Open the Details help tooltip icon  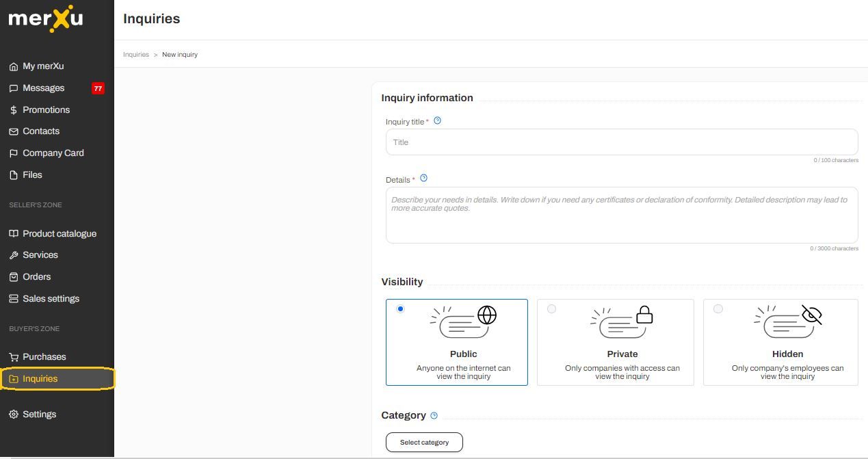tap(423, 178)
